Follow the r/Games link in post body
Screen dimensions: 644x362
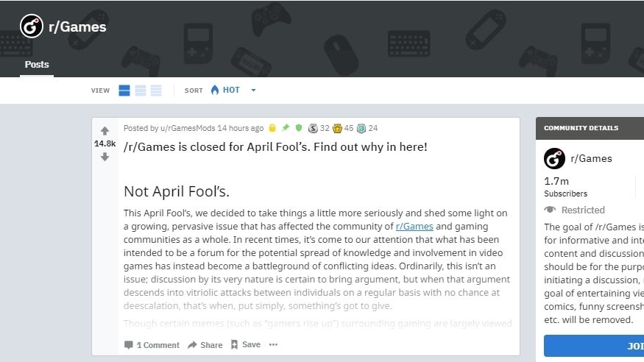(x=414, y=226)
